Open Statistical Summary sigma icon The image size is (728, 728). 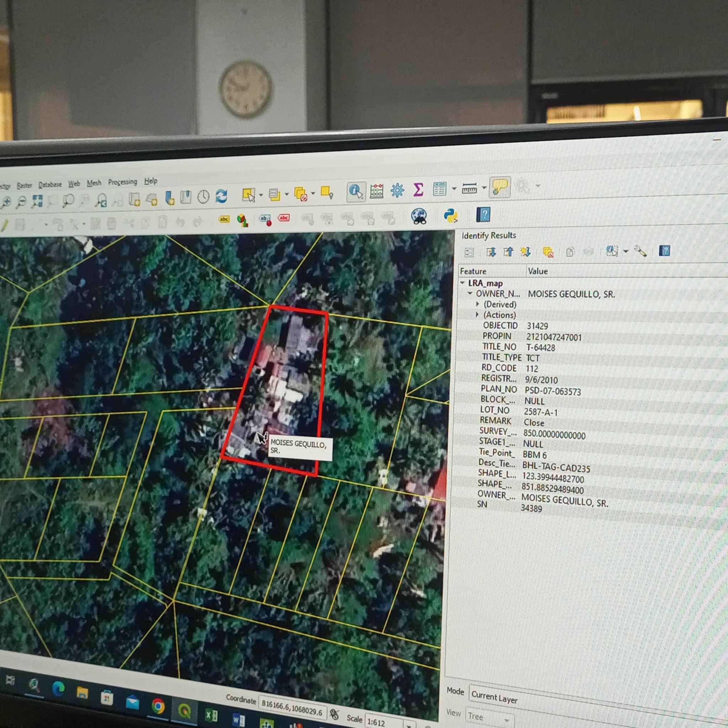[x=418, y=189]
